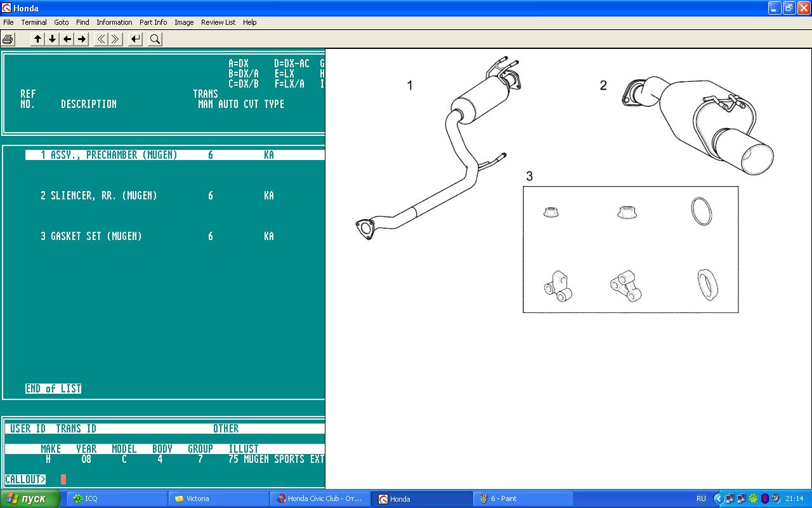The width and height of the screenshot is (812, 508).
Task: Click the double right chevron button
Action: point(115,39)
